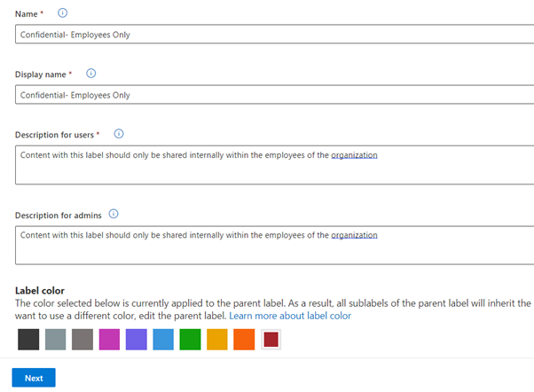Open the Description for users info icon
The image size is (534, 392).
tap(119, 134)
